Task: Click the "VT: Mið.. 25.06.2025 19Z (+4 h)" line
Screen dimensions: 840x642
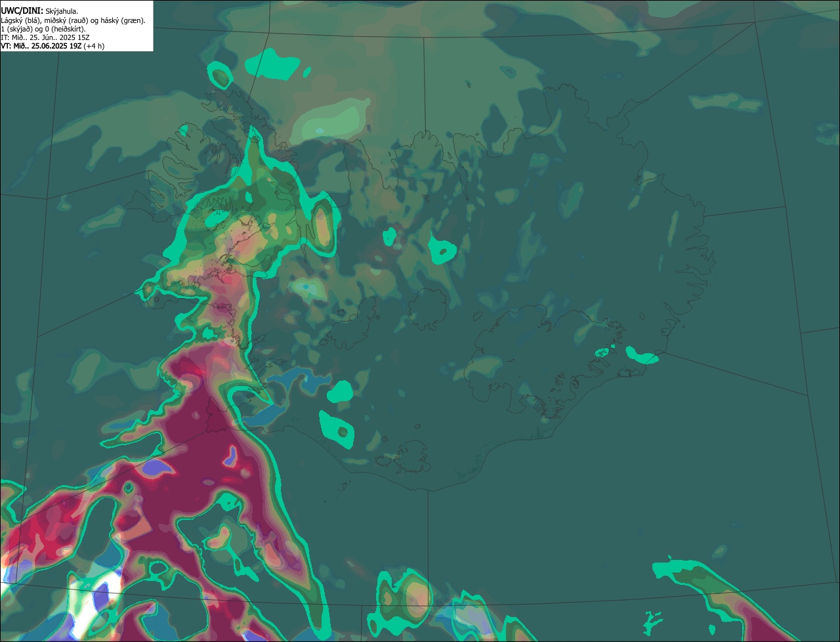Action: (52, 46)
